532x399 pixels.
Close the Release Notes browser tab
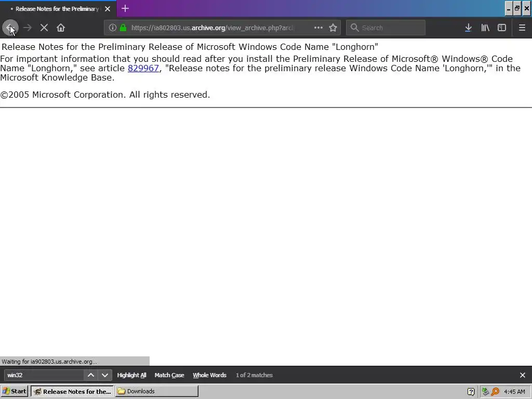[108, 9]
